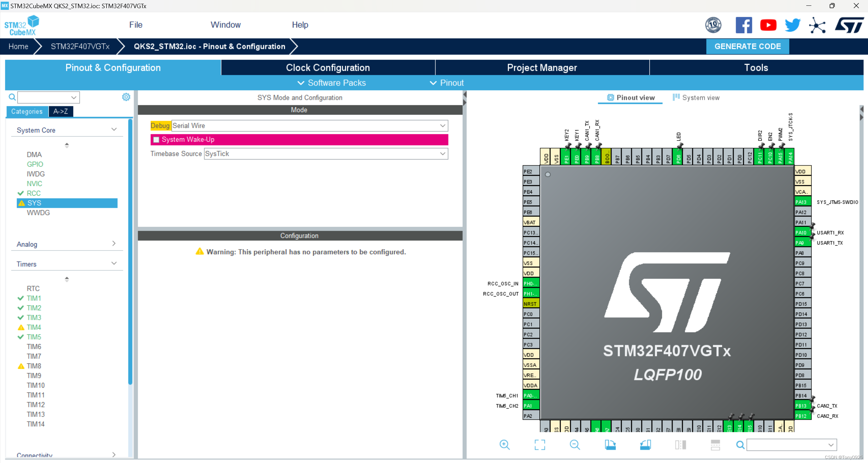Screen dimensions: 868x463
Task: Open the pin search combo box
Action: 792,445
